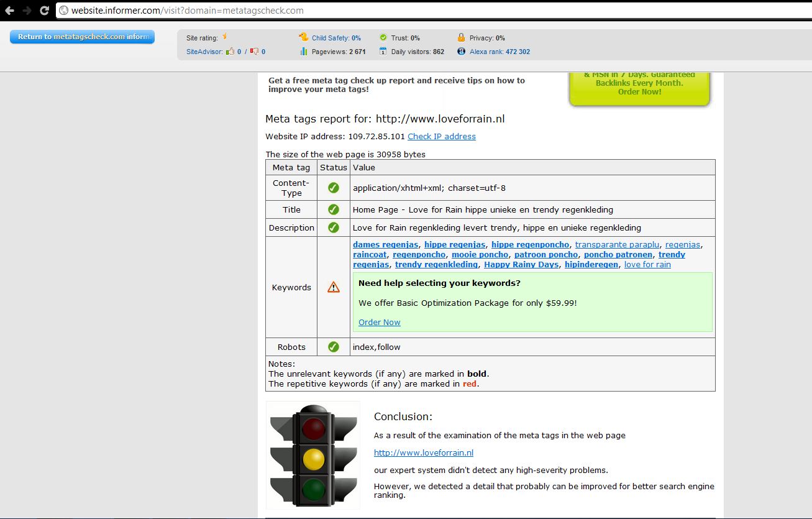Reload the page with the refresh icon
This screenshot has width=812, height=519.
[x=44, y=11]
